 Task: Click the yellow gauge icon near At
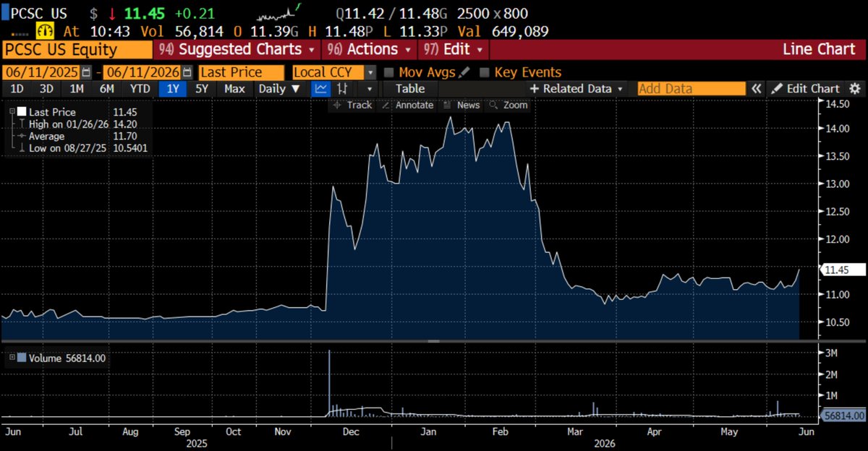click(x=46, y=31)
